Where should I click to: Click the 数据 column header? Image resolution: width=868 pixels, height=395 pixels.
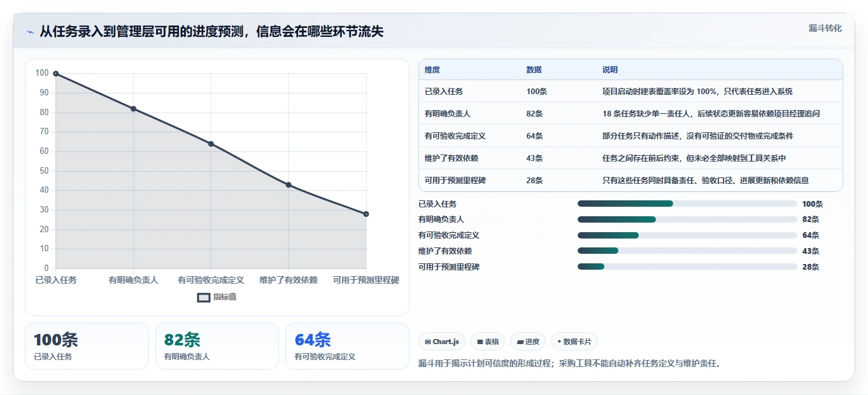click(x=534, y=70)
